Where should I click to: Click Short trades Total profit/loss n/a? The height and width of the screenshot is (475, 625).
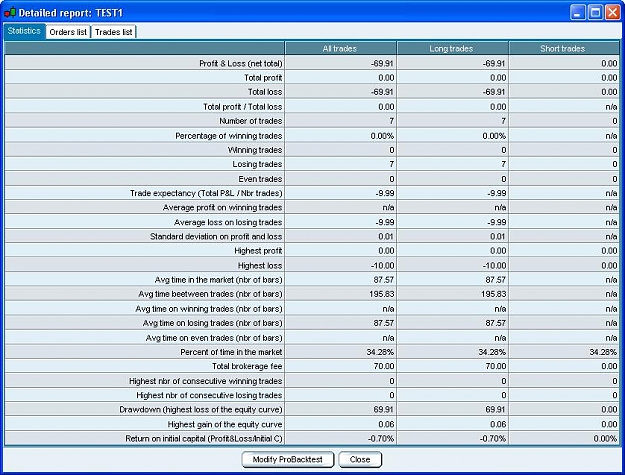611,107
